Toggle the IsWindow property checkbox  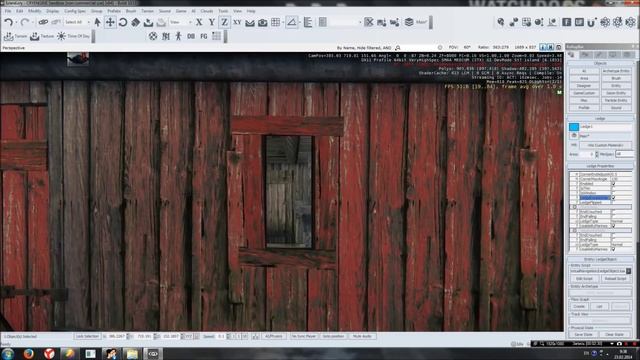point(613,193)
